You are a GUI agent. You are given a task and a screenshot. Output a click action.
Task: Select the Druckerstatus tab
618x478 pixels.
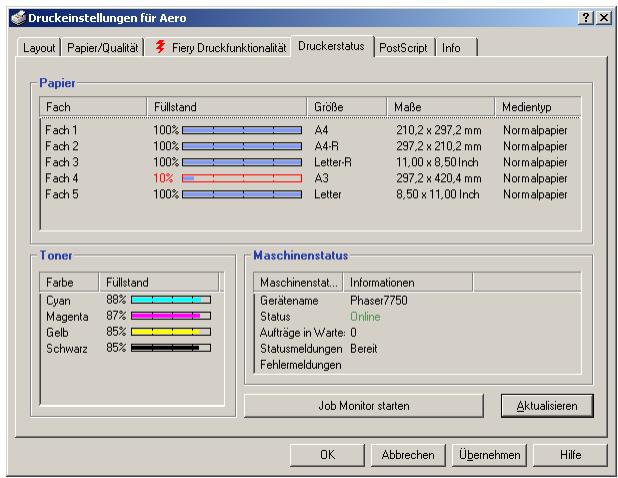coord(331,46)
